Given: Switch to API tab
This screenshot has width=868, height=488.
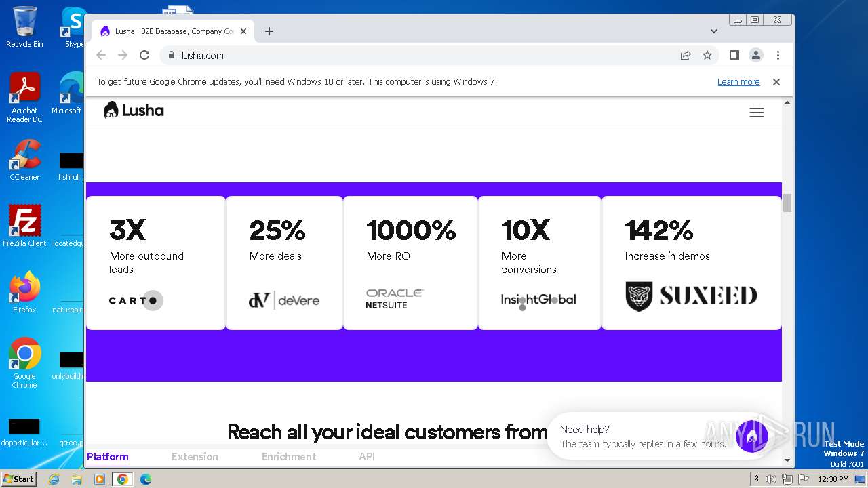Looking at the screenshot, I should [x=367, y=457].
